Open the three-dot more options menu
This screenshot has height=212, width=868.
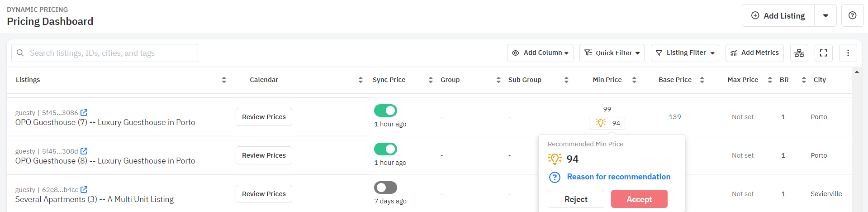(x=848, y=53)
